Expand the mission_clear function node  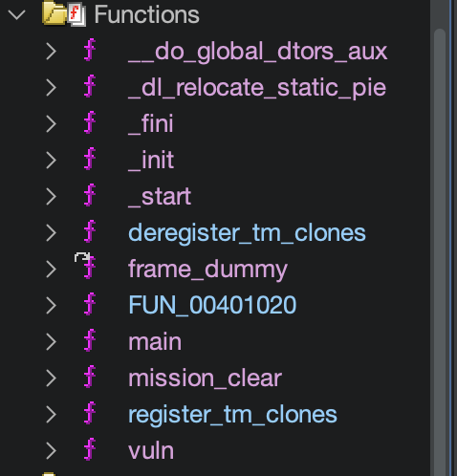(x=52, y=379)
